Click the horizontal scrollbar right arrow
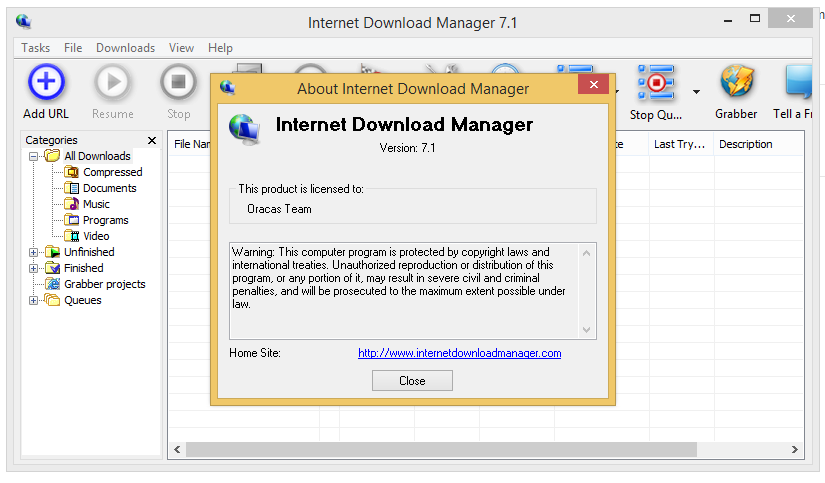 coord(794,449)
